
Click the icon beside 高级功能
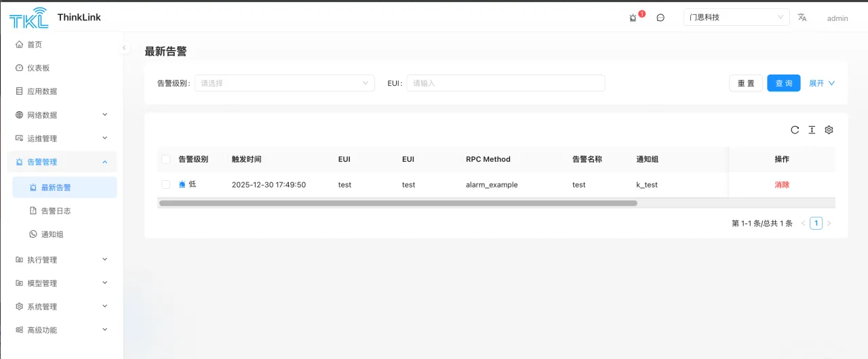[x=20, y=331]
